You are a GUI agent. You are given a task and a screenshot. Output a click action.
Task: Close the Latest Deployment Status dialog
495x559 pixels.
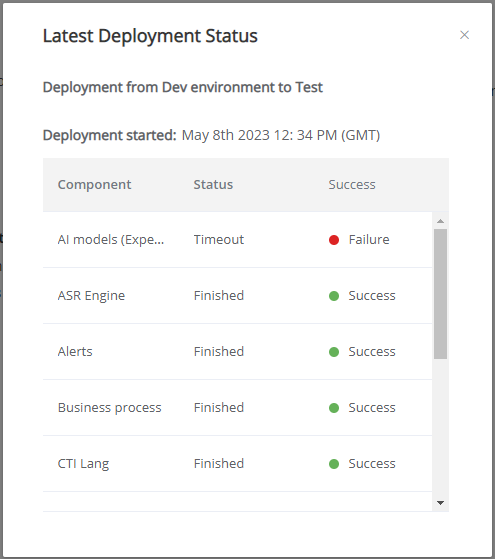pos(464,35)
